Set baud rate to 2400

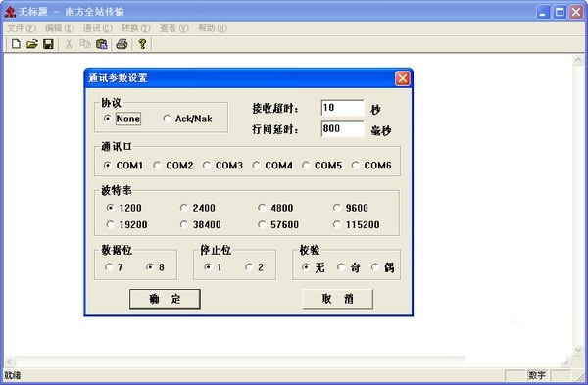[198, 208]
